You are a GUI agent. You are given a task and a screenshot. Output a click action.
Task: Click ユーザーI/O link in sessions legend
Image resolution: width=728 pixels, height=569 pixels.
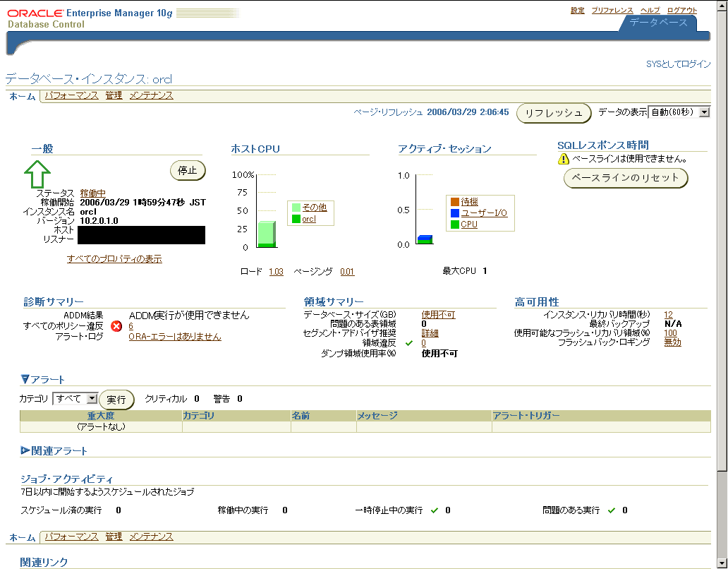coord(484,212)
